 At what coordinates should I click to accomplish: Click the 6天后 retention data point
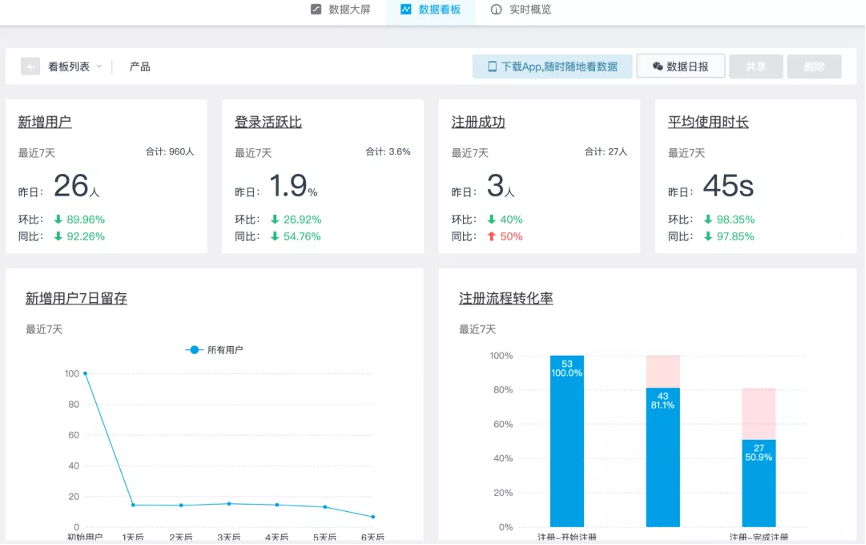[x=373, y=517]
